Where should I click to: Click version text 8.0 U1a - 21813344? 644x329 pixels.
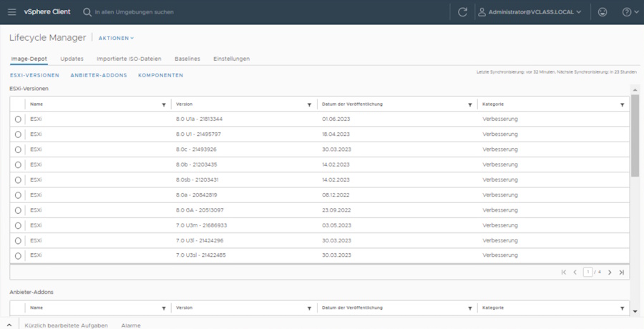coord(199,119)
